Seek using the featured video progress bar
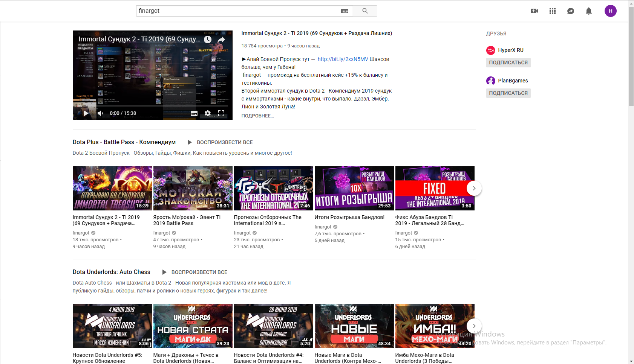 (x=152, y=106)
